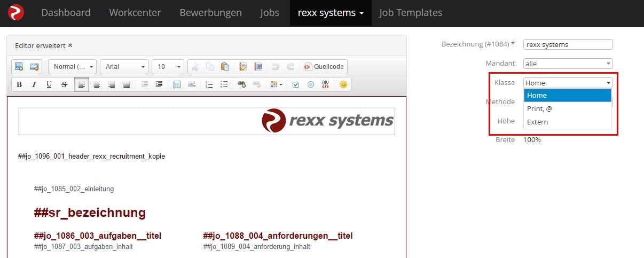Paste as plain text icon
644x258 pixels.
coord(243,67)
